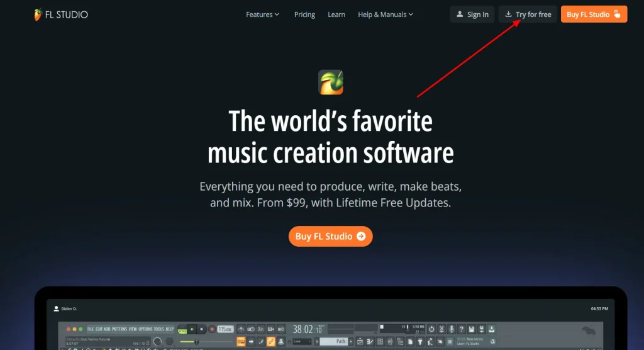Open the plugin picker plug icon
This screenshot has height=350, width=644.
tap(419, 341)
